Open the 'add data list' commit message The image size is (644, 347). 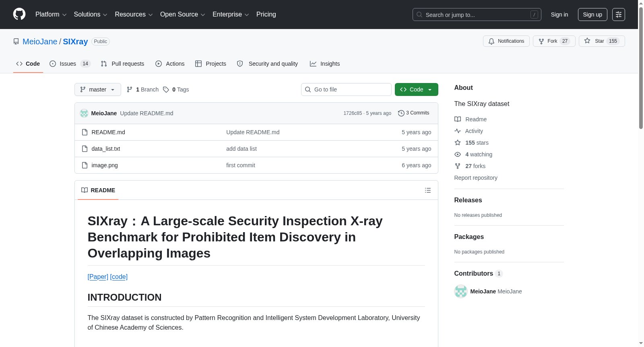point(242,149)
